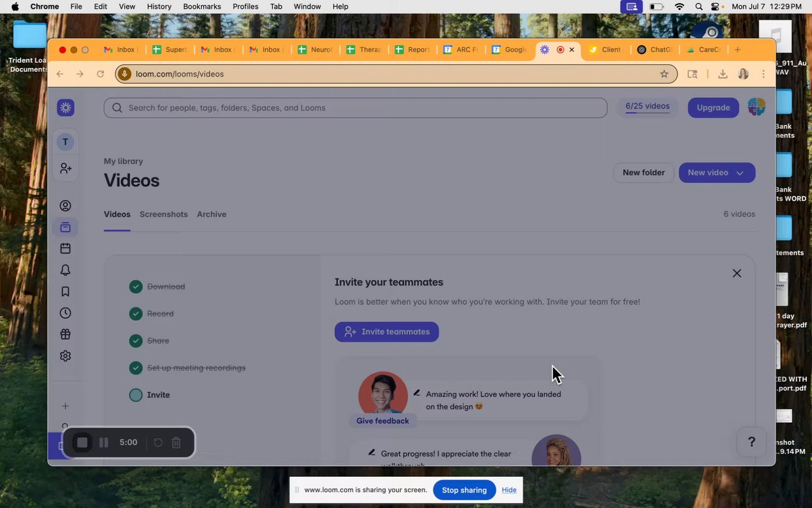
Task: Restart the recording
Action: 158,443
